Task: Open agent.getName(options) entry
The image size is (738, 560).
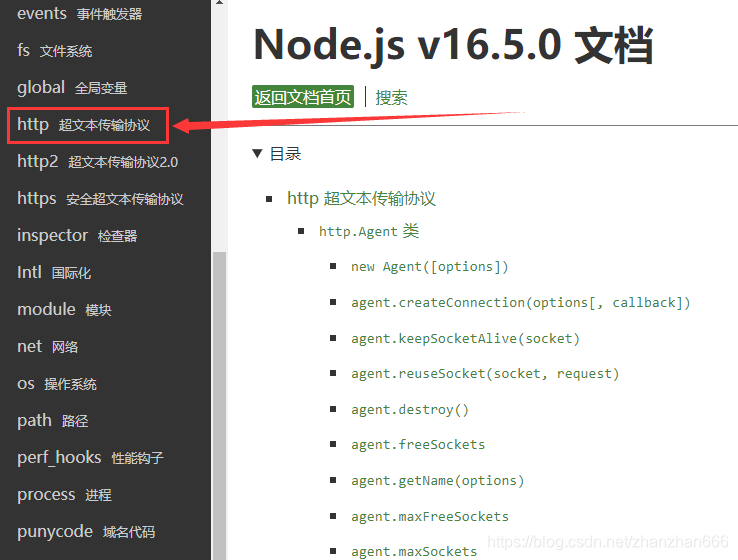Action: (437, 480)
